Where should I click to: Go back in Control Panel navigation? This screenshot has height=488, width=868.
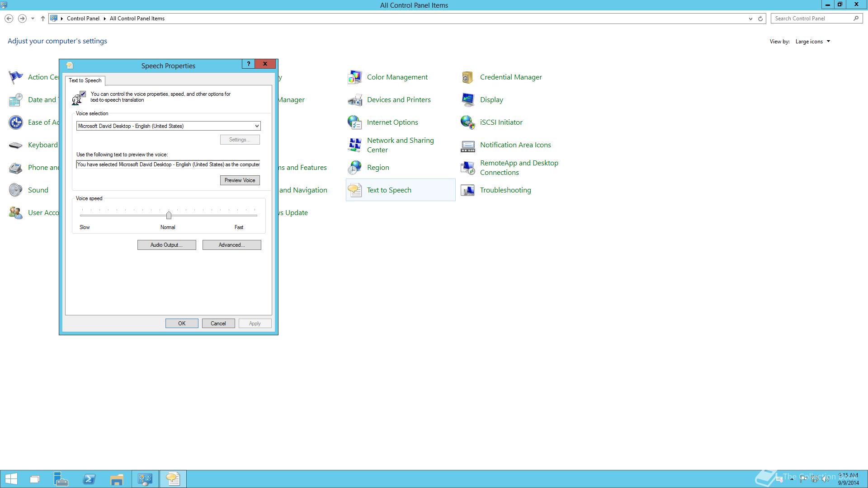coord(9,19)
